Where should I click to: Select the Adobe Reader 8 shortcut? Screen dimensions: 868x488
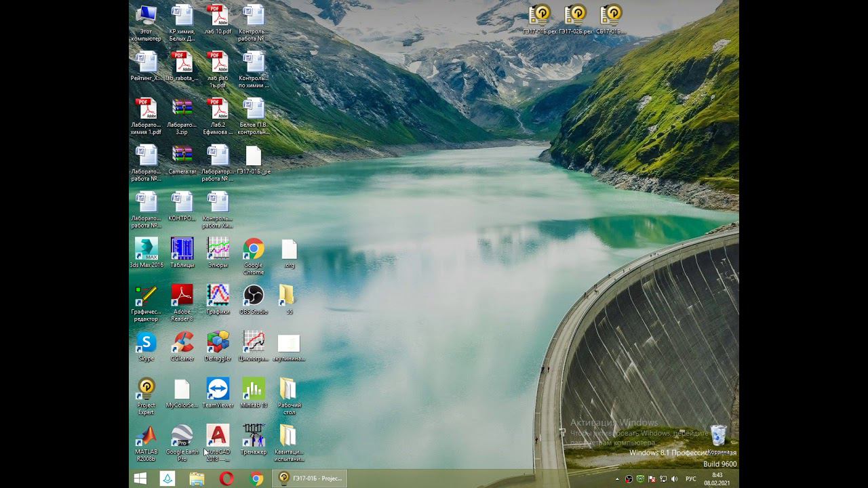182,303
